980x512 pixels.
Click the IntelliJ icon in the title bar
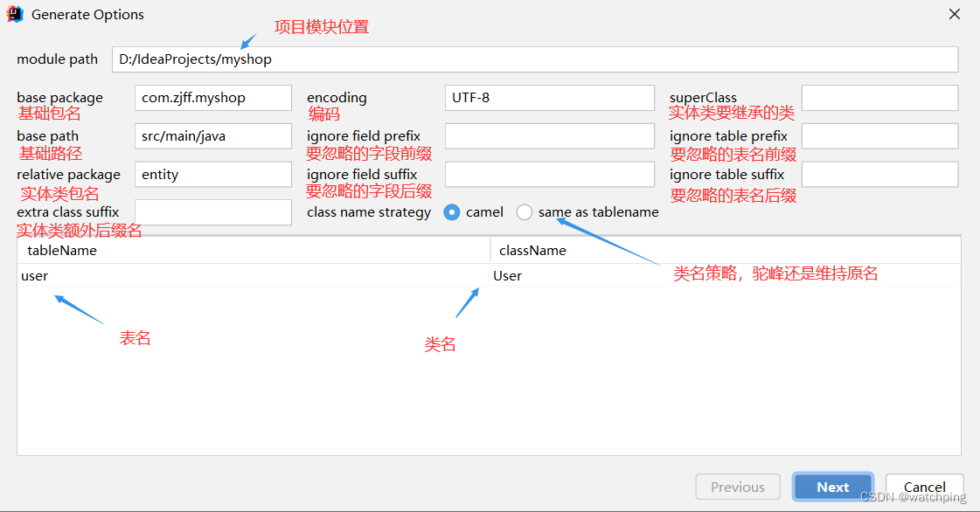(15, 14)
